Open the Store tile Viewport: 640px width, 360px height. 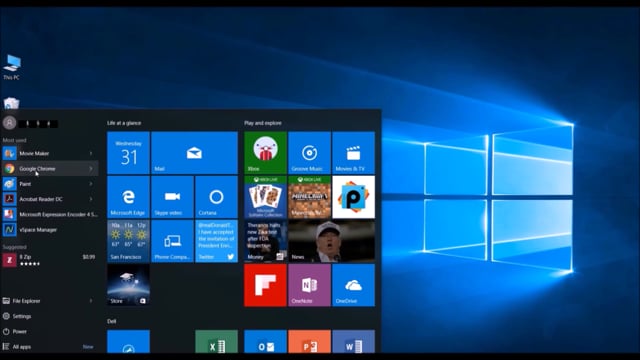(128, 285)
